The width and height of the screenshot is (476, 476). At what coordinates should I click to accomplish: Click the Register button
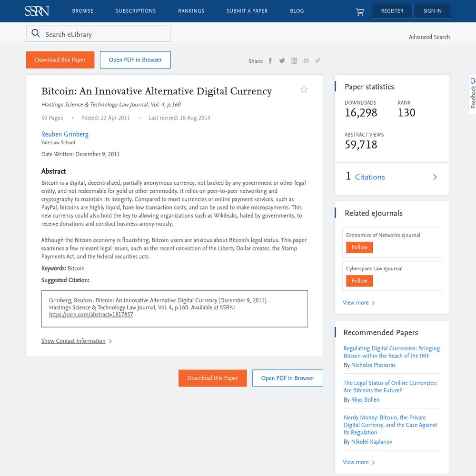(x=392, y=11)
